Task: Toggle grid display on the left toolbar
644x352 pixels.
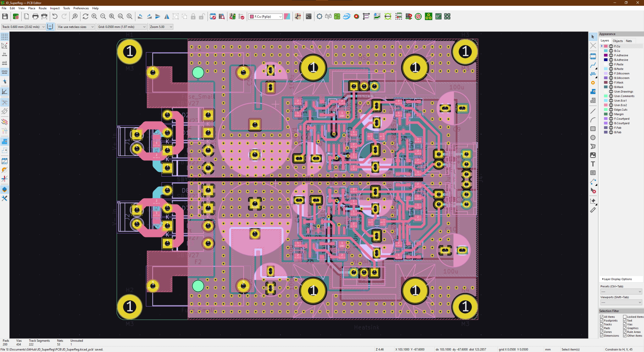Action: (4, 36)
